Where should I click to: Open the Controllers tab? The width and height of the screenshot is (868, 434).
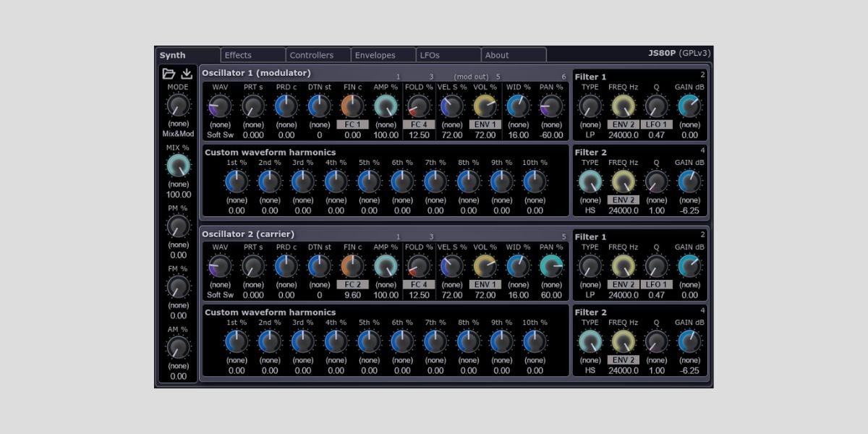(318, 55)
